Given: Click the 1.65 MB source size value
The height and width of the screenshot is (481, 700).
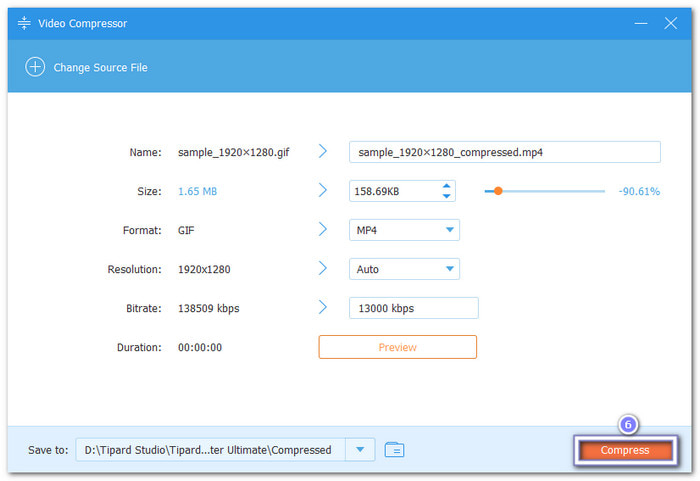Looking at the screenshot, I should point(197,191).
